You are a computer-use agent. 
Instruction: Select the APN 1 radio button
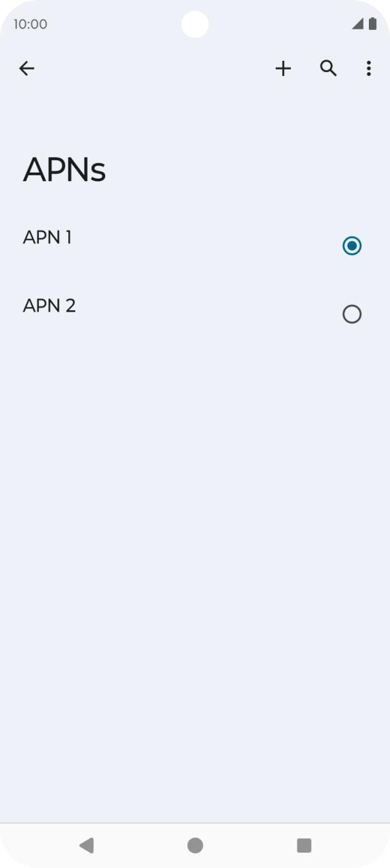[x=352, y=245]
